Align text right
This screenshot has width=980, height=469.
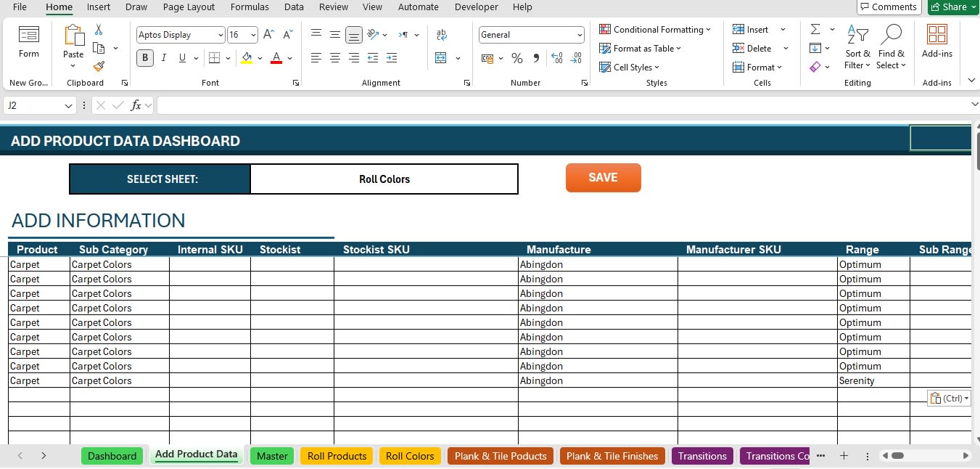click(x=354, y=58)
